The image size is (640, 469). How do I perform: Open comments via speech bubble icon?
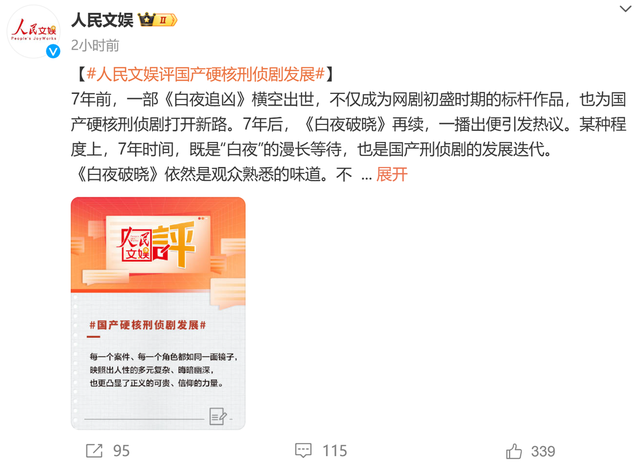(x=303, y=451)
